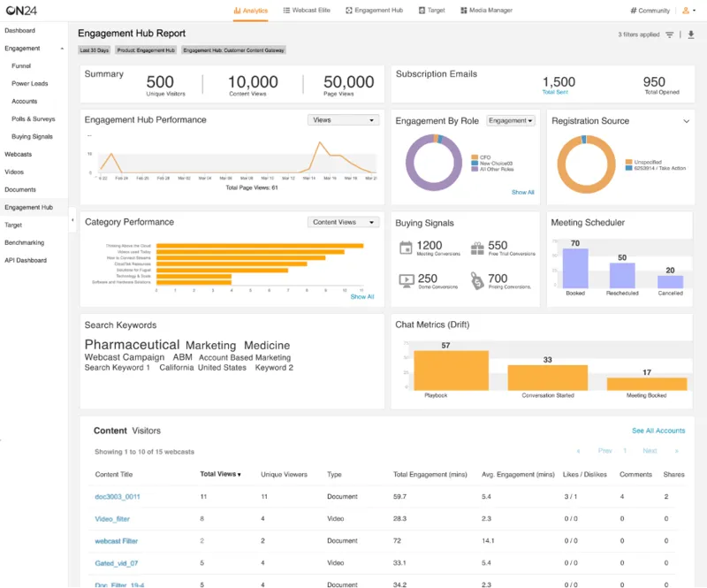The image size is (707, 588).
Task: Collapse the left sidebar with the arrow handle
Action: pyautogui.click(x=72, y=217)
